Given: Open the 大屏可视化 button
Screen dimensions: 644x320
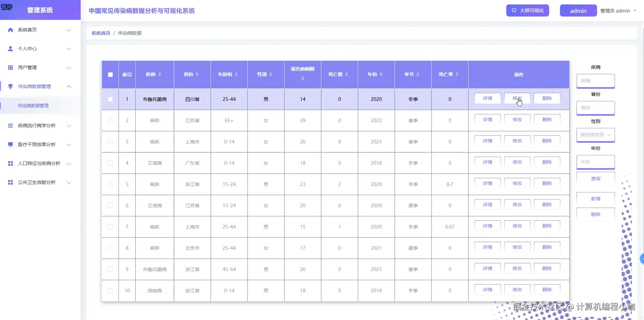Looking at the screenshot, I should 527,11.
